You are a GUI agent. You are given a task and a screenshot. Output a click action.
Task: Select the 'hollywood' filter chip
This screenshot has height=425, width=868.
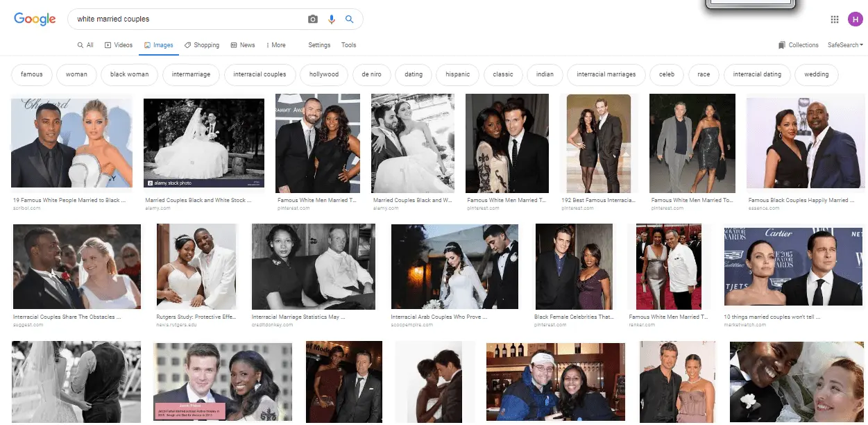point(324,74)
